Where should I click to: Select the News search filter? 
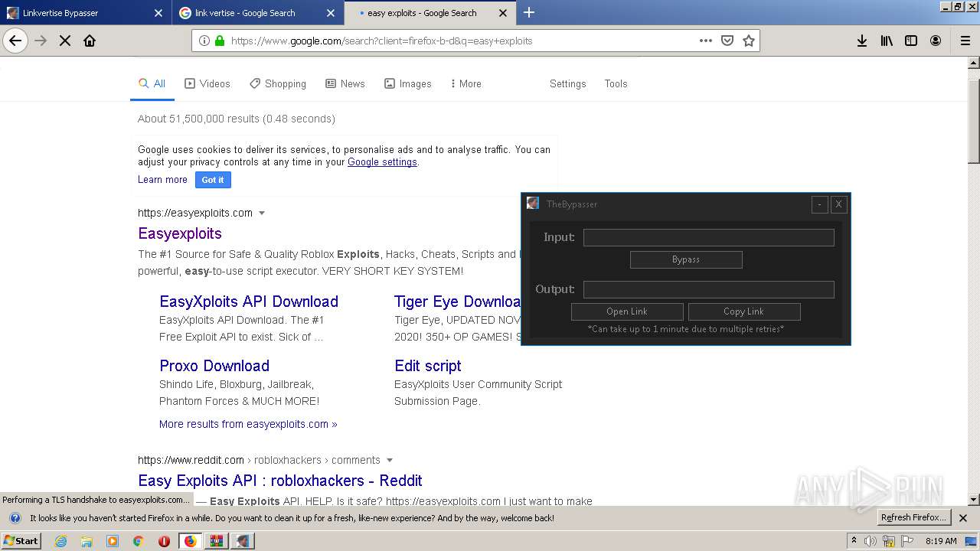point(345,83)
